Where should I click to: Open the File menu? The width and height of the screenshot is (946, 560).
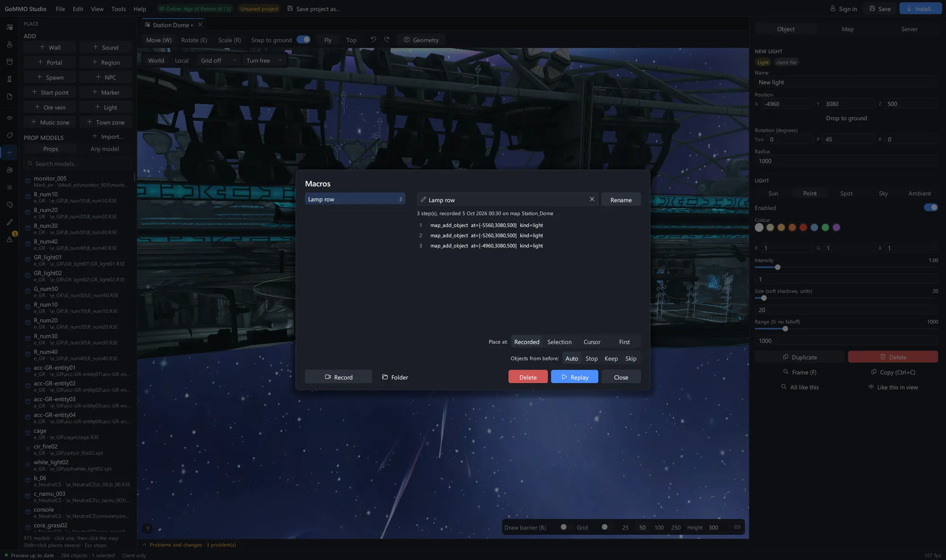(x=60, y=9)
